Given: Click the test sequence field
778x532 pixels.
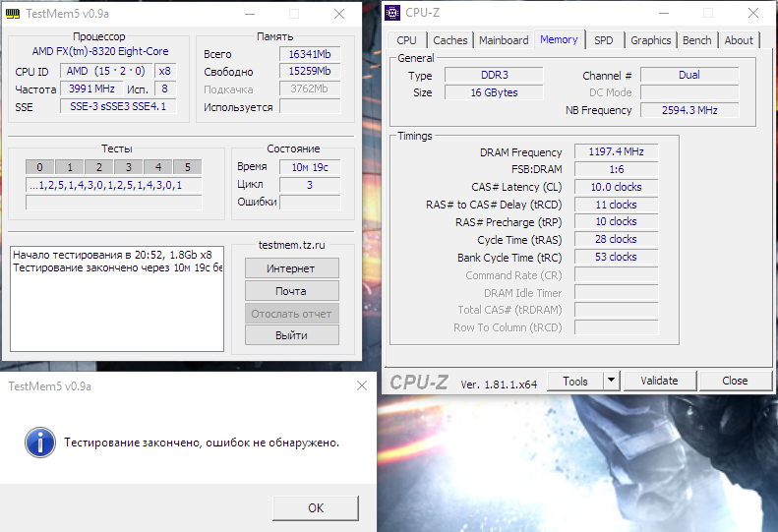Looking at the screenshot, I should [114, 185].
